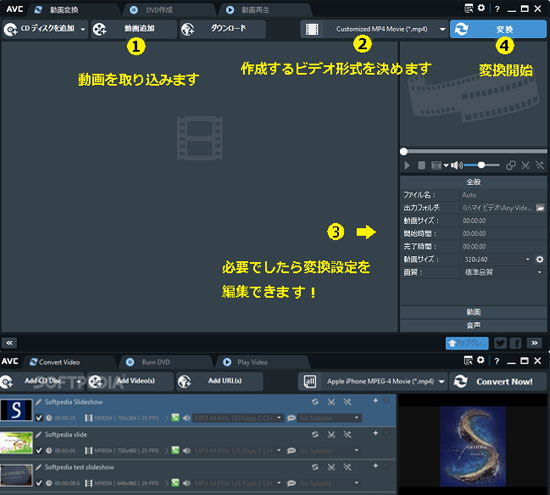
Task: Switch to the Burn DVD tab
Action: [x=156, y=362]
